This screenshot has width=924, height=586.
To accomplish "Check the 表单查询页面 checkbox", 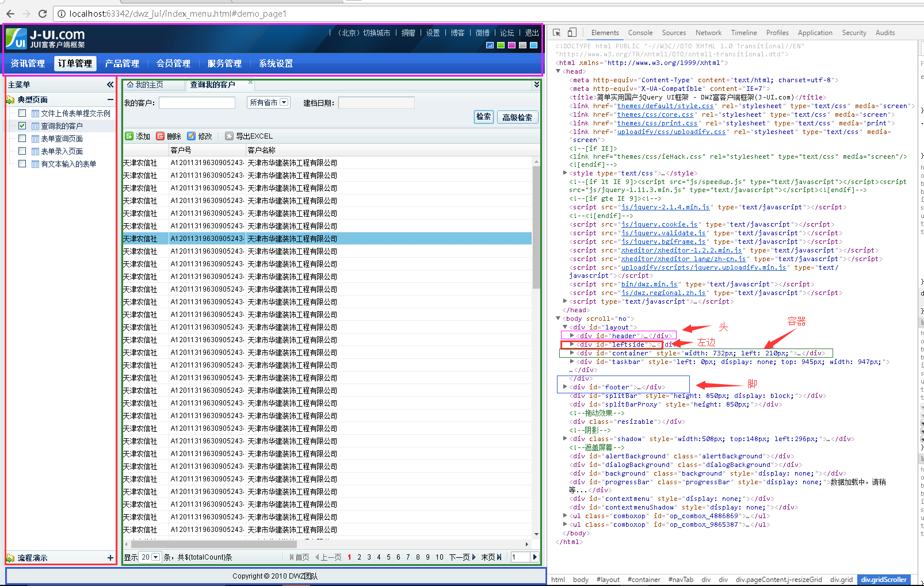I will point(22,138).
